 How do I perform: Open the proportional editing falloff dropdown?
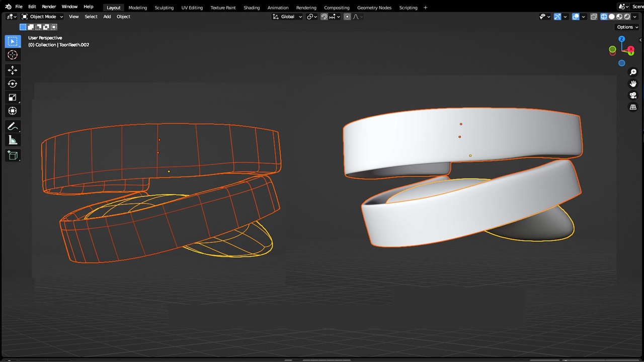357,17
